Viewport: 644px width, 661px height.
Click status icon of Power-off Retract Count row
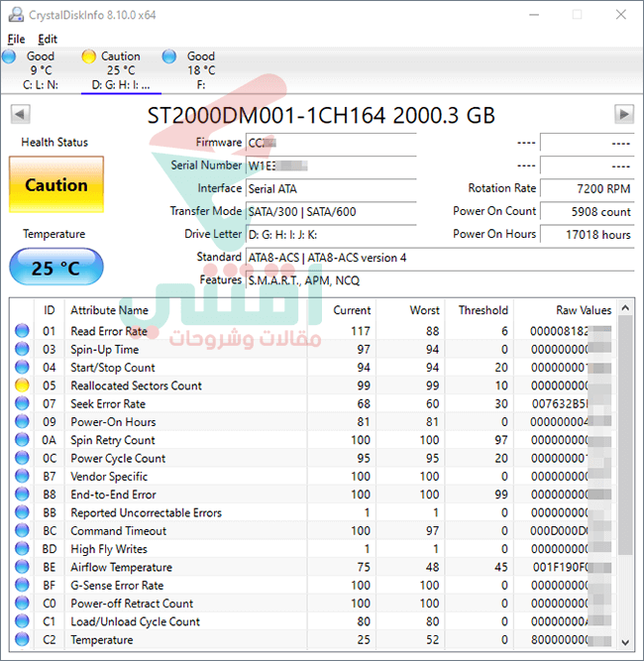(22, 603)
